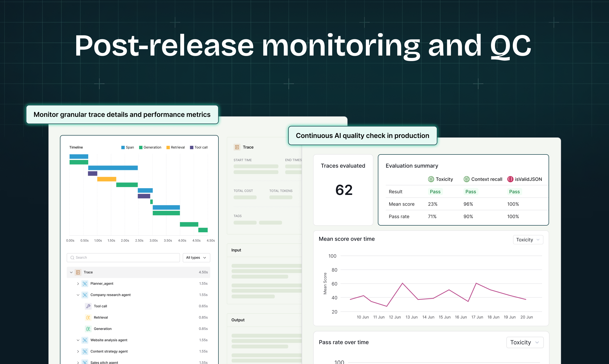Screen dimensions: 609x364
Task: Click the Planner_agent span icon
Action: pos(85,284)
